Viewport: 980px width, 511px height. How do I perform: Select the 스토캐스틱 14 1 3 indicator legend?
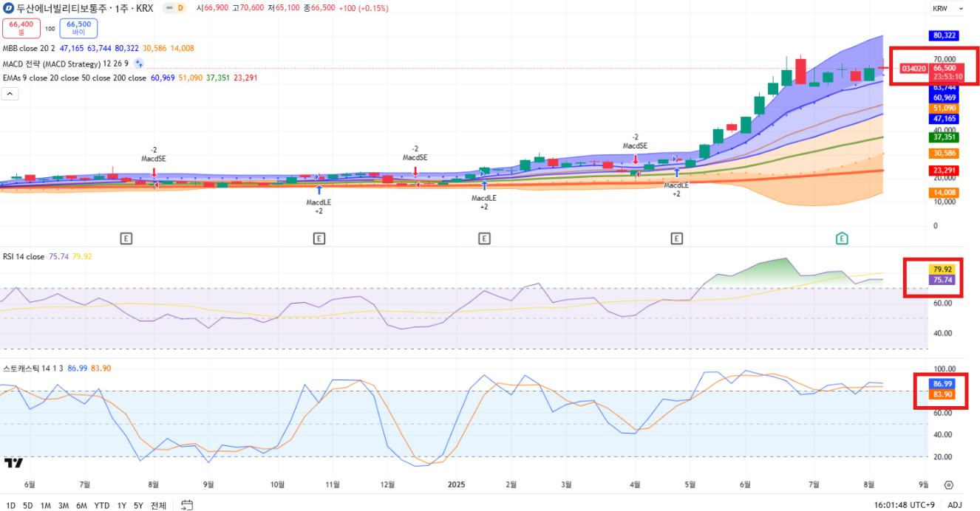coord(33,368)
